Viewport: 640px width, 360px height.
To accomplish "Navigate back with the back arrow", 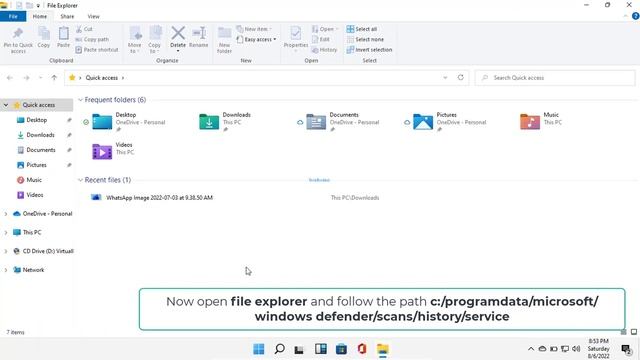I will coord(10,78).
